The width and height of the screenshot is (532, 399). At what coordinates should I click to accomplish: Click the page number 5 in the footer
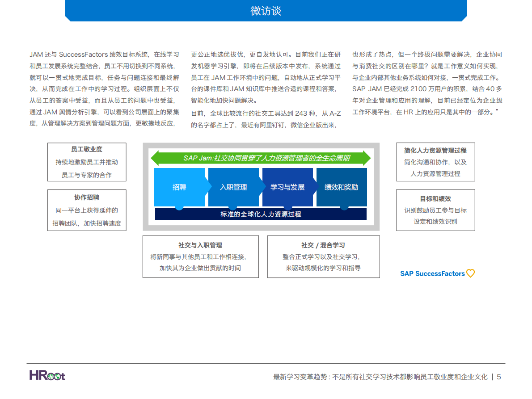(499, 377)
